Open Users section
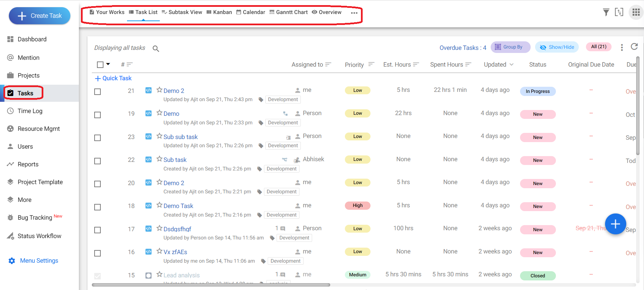Image resolution: width=644 pixels, height=290 pixels. tap(25, 147)
